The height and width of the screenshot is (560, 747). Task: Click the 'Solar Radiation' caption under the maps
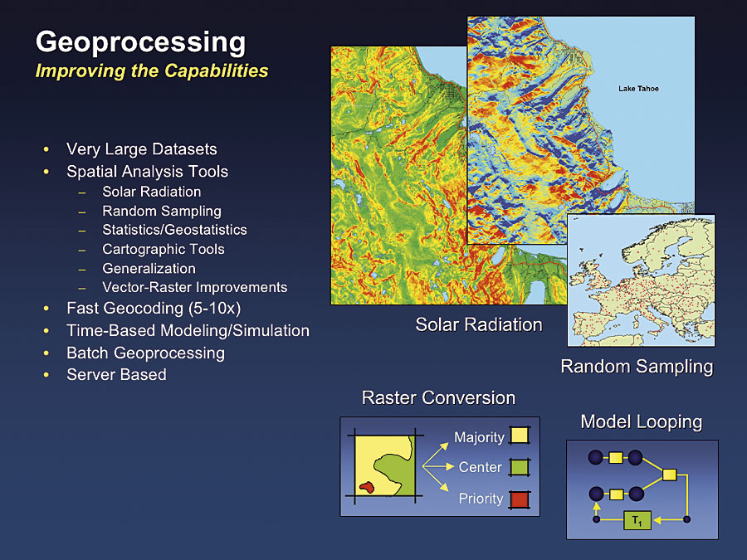[x=479, y=324]
